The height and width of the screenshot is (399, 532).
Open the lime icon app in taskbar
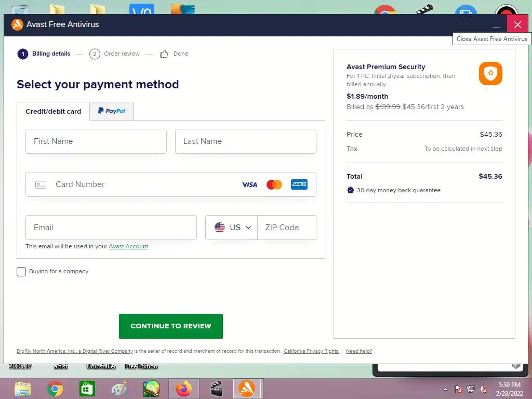(151, 389)
